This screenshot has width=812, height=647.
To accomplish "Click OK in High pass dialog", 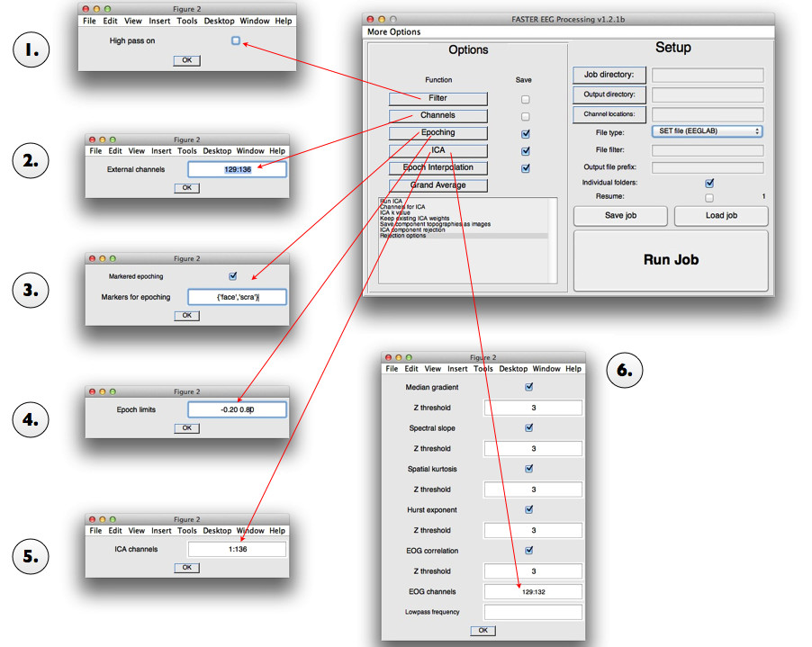I will (187, 60).
